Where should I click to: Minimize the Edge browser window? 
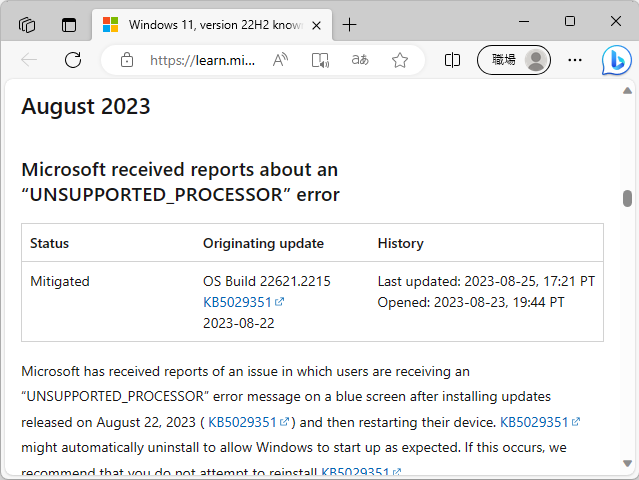point(524,21)
